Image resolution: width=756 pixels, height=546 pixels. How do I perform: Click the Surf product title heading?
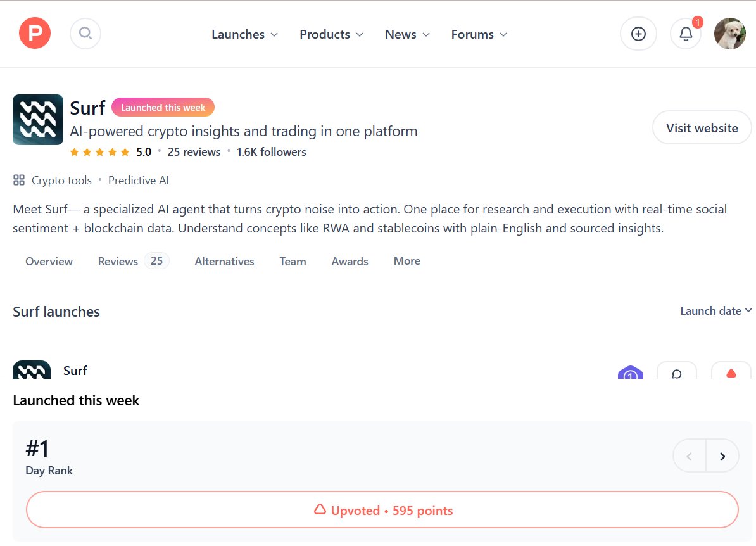tap(87, 108)
